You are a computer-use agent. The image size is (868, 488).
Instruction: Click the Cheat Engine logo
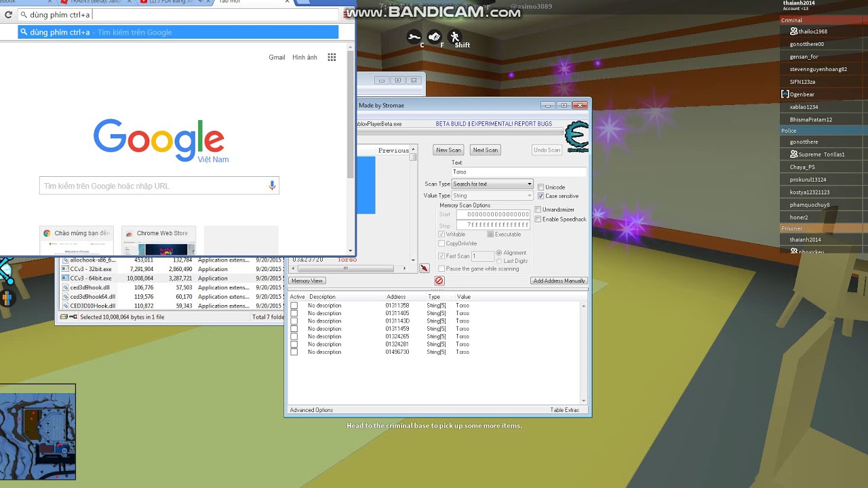[576, 136]
